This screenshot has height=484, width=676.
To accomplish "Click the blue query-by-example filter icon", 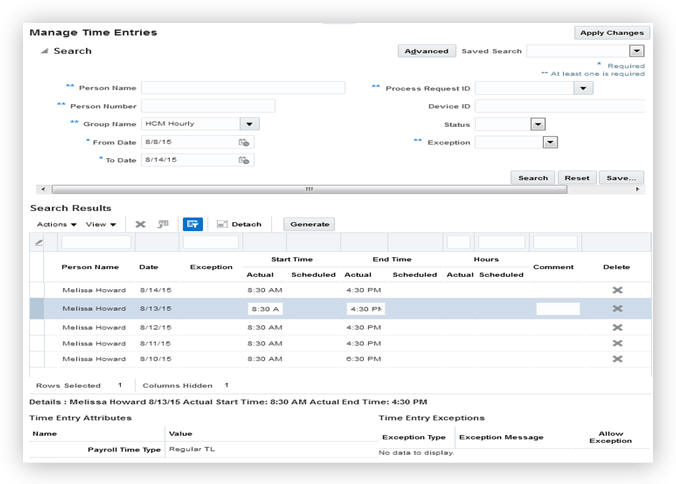I will click(x=193, y=224).
